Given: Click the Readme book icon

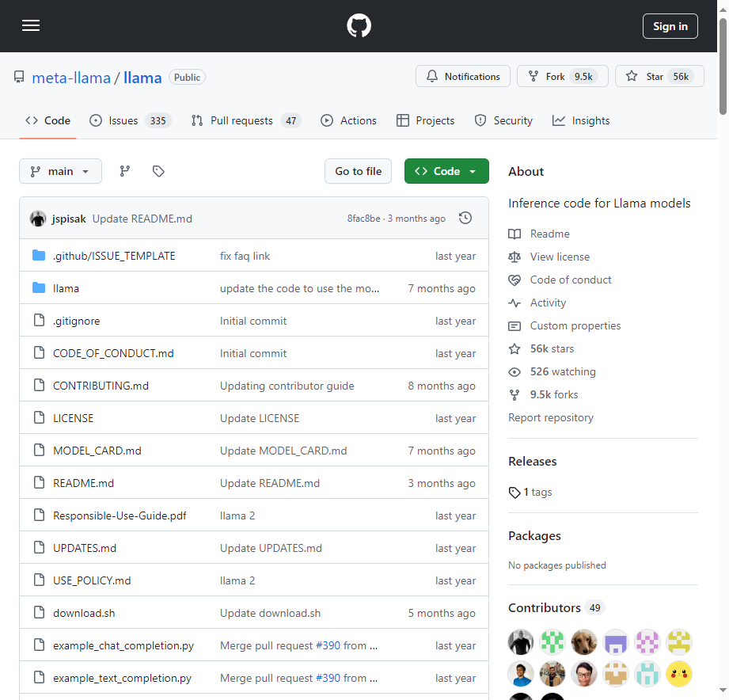Looking at the screenshot, I should (x=514, y=234).
